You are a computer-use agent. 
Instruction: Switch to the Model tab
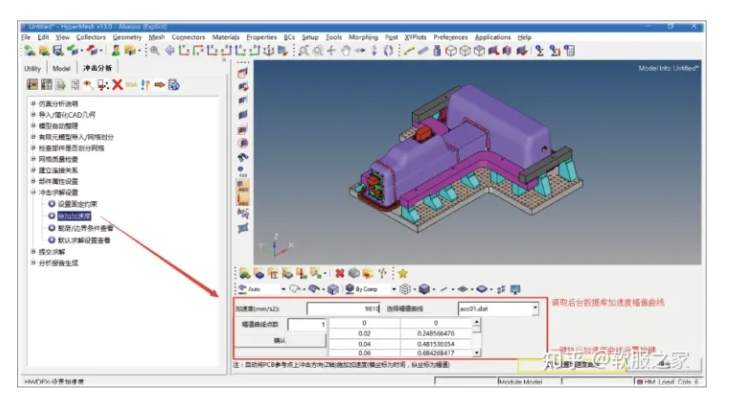pos(61,68)
